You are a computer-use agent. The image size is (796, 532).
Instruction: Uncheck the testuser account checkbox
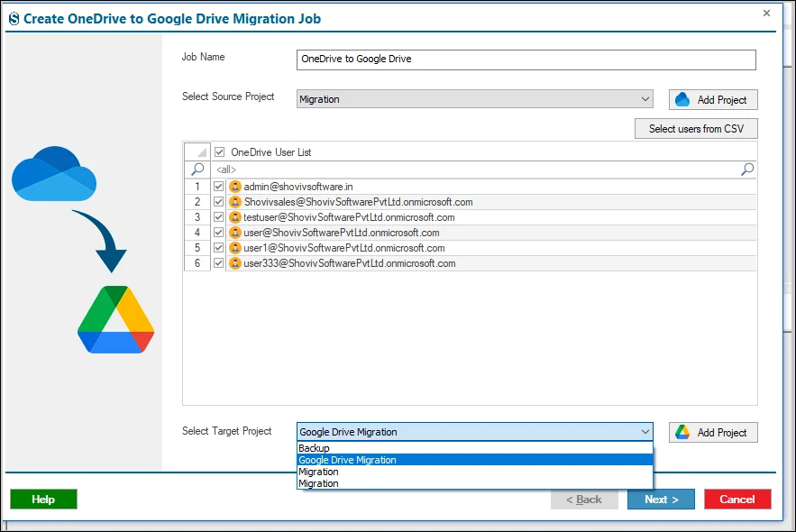(219, 217)
